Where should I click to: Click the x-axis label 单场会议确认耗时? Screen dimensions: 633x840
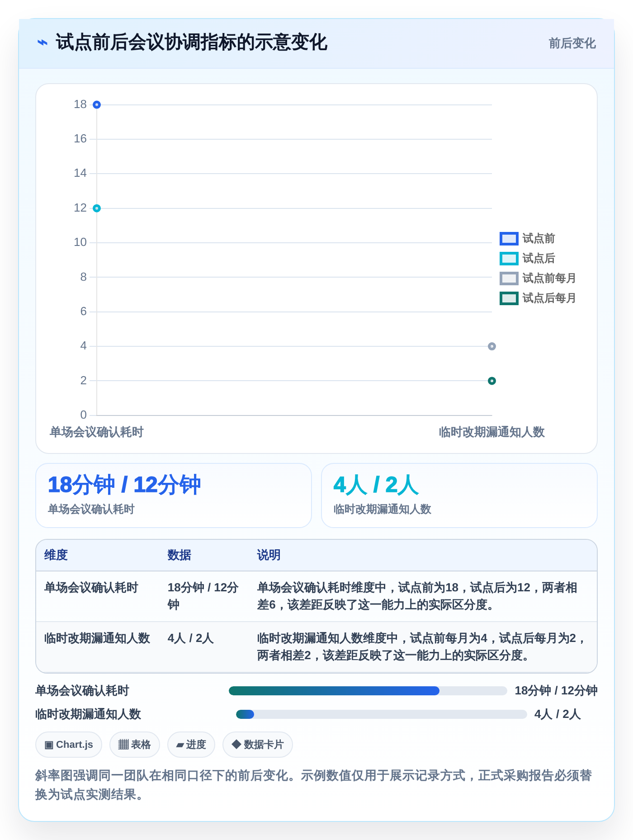tap(97, 432)
